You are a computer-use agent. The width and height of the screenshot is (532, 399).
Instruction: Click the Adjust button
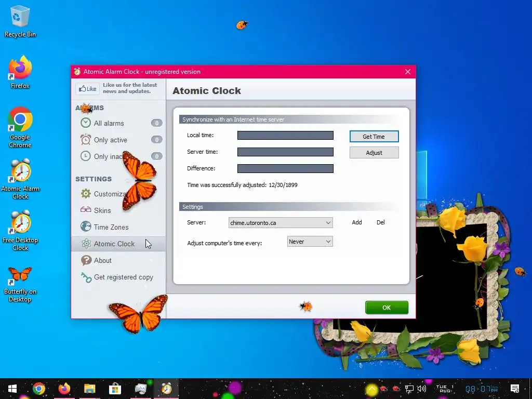tap(374, 153)
